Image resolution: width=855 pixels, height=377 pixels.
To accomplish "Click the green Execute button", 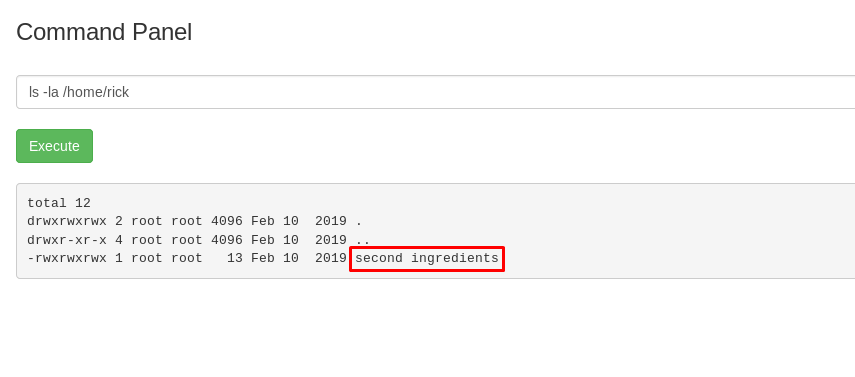I will [55, 146].
